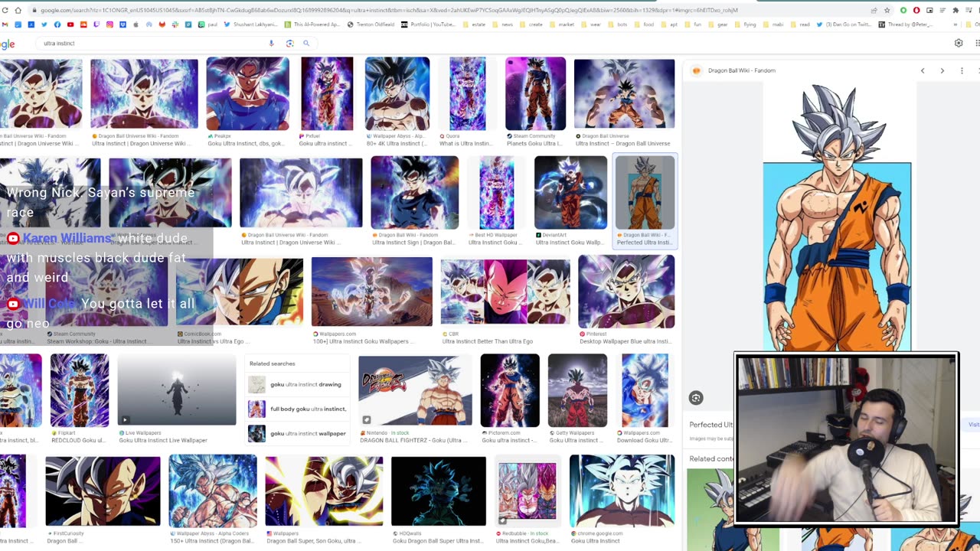Select 'full body goku ultra instinct' related search
980x551 pixels.
point(298,409)
